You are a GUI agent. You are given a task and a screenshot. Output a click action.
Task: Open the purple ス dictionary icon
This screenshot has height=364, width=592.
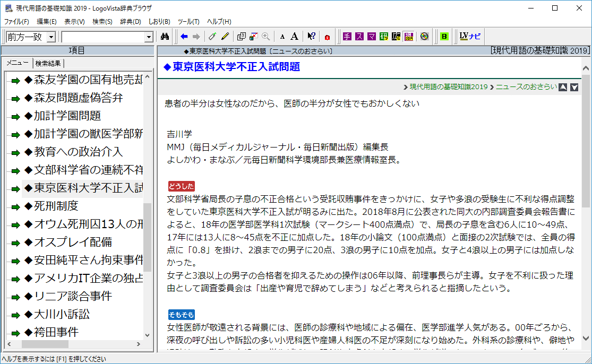pos(359,37)
